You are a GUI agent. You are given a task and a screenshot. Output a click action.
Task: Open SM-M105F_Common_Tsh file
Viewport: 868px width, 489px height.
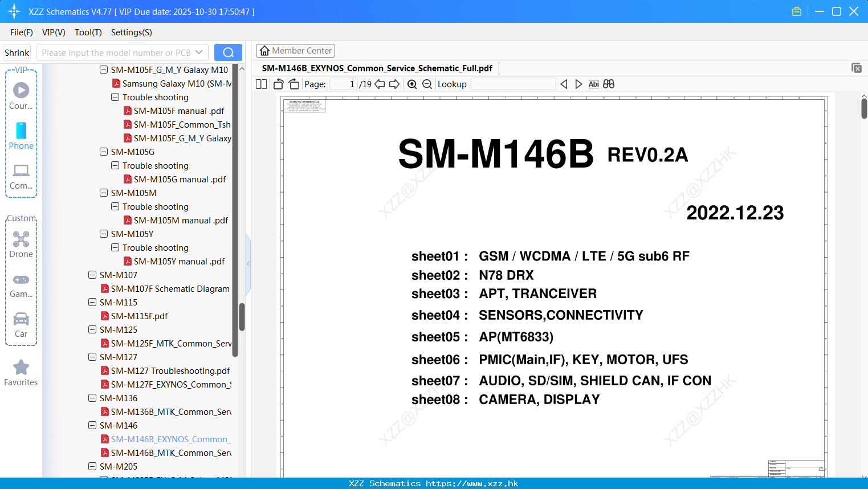[x=182, y=125]
